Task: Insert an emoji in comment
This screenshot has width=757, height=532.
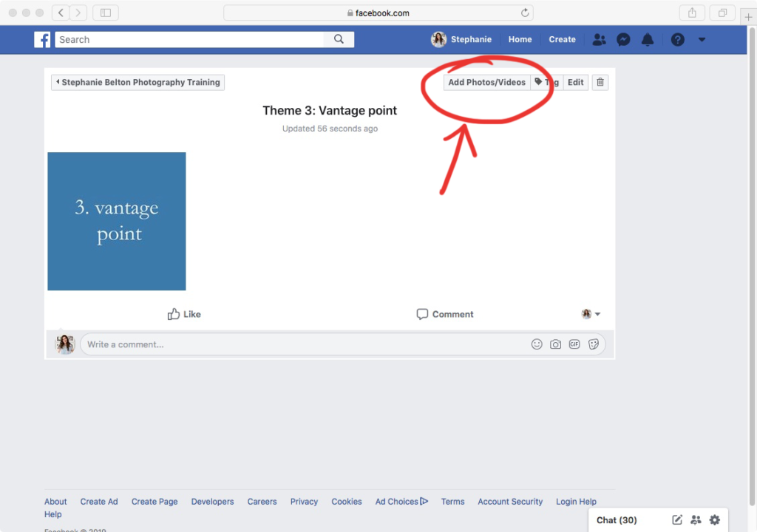Action: (537, 344)
